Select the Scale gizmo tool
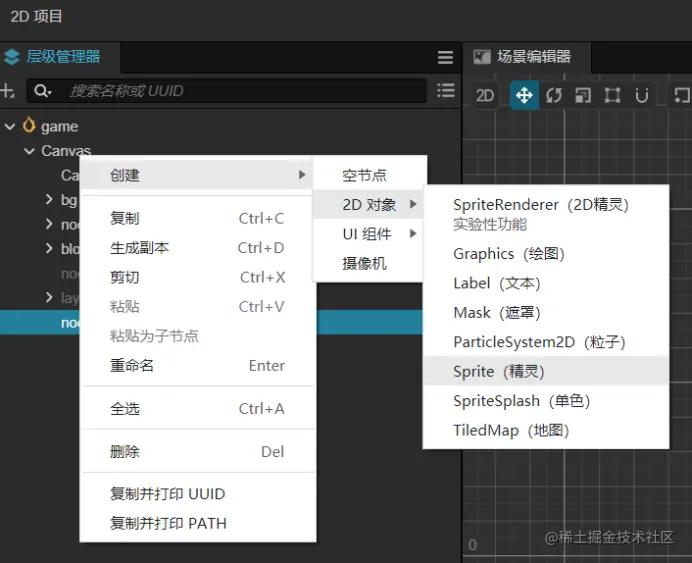The image size is (692, 563). coord(583,95)
